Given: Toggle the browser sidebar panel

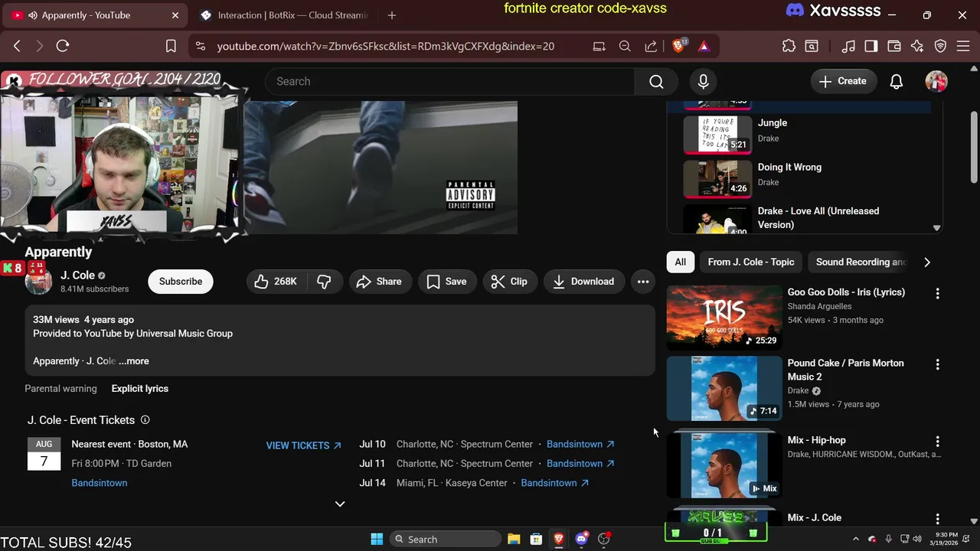Looking at the screenshot, I should click(871, 46).
